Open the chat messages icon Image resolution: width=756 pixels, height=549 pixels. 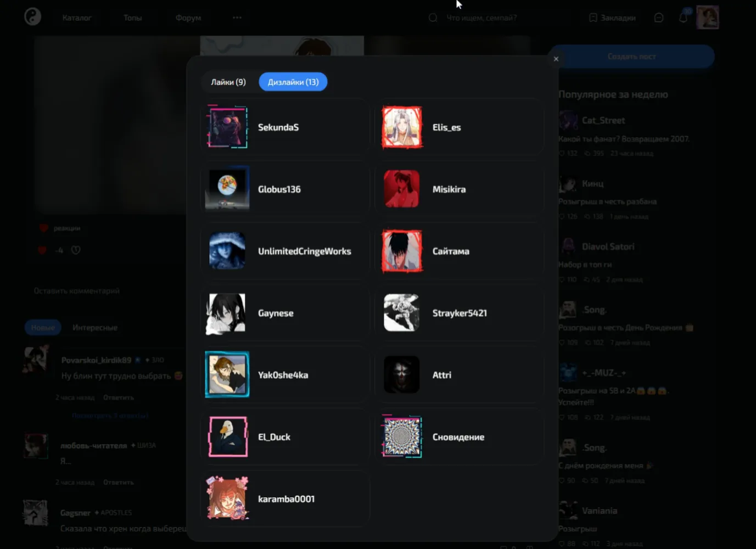point(659,18)
